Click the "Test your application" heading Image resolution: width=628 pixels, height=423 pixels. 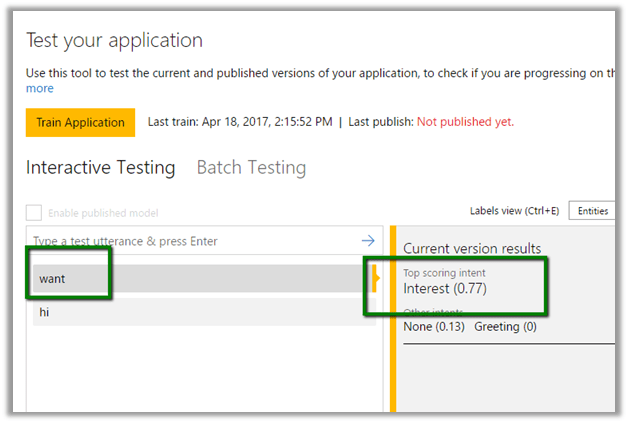click(x=114, y=41)
